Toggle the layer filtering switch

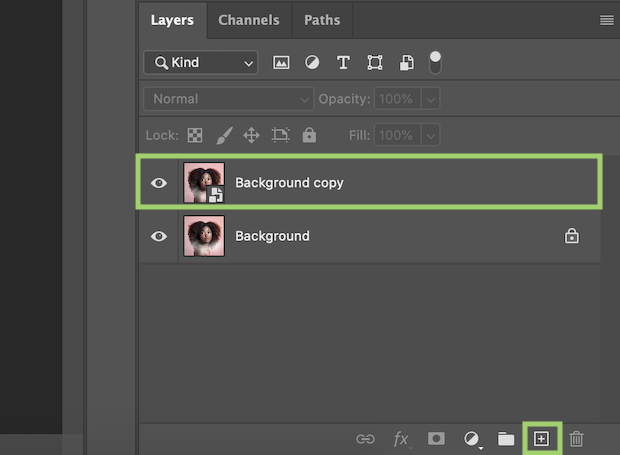(x=435, y=62)
